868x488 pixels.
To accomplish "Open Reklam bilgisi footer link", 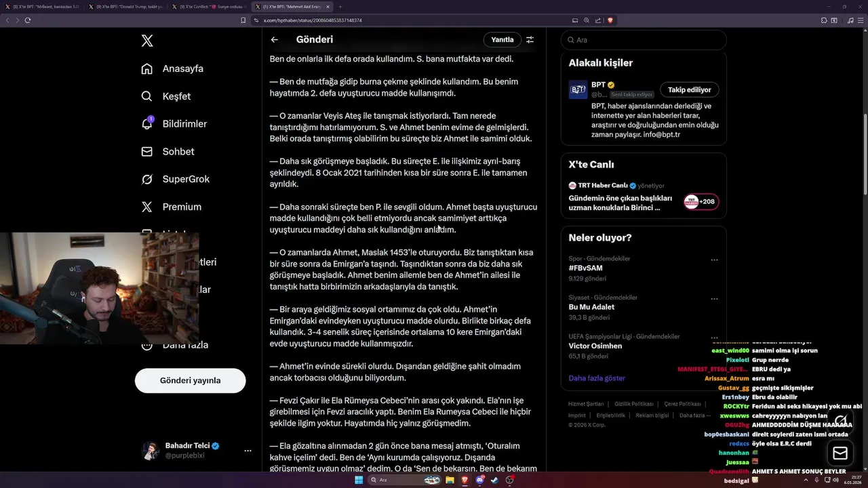I will point(652,415).
